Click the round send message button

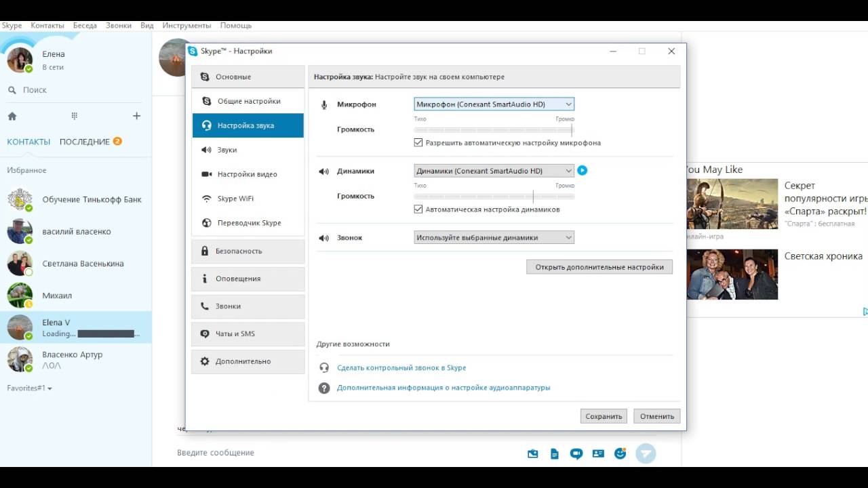[x=646, y=453]
